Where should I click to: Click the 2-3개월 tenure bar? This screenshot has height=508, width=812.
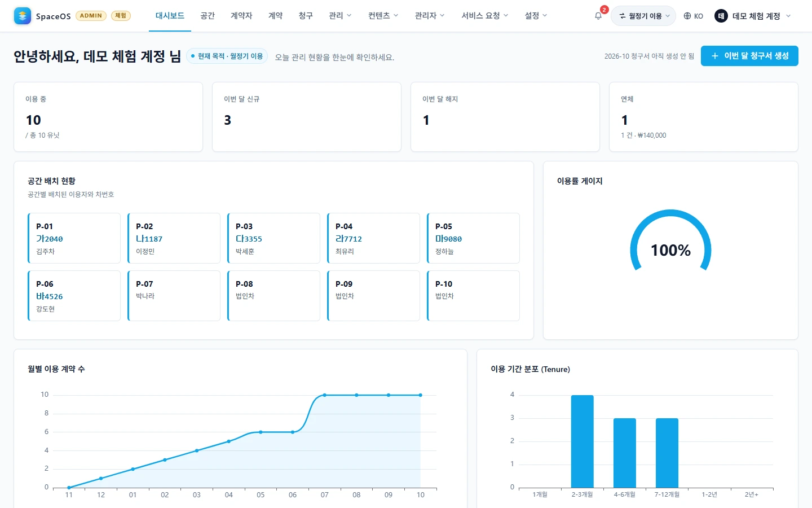click(x=582, y=441)
